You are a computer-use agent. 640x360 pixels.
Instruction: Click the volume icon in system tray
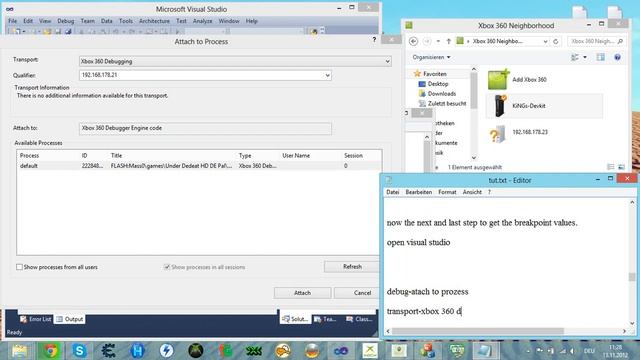(572, 351)
